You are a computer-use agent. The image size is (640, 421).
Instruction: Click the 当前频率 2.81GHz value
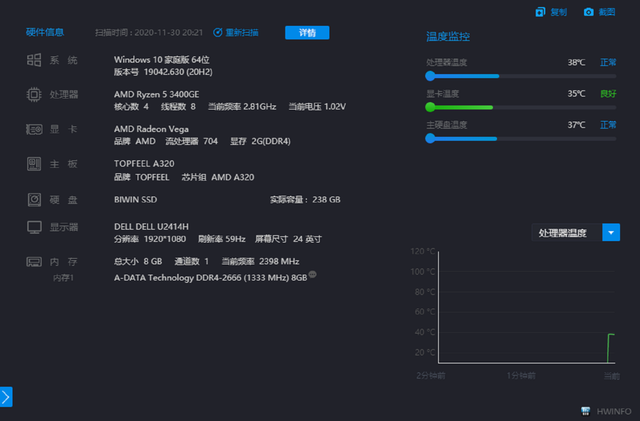click(x=242, y=107)
